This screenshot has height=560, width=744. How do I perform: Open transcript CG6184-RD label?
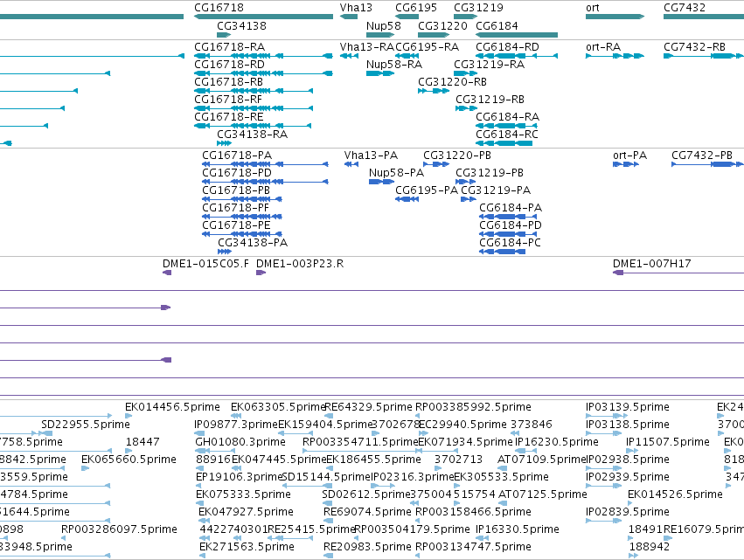(x=507, y=47)
